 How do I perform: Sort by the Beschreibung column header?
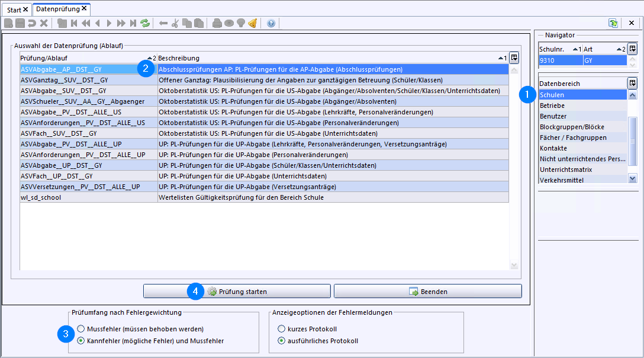click(x=333, y=58)
